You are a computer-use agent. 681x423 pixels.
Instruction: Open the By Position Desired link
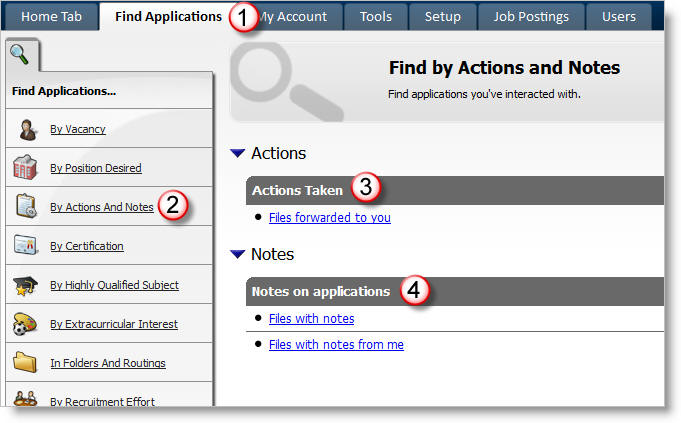pyautogui.click(x=96, y=168)
